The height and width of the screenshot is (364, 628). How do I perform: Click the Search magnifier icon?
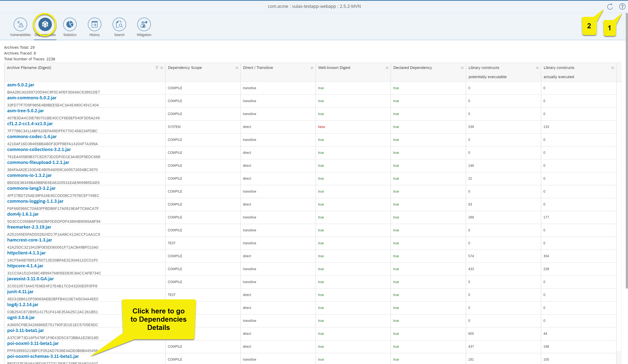[119, 24]
